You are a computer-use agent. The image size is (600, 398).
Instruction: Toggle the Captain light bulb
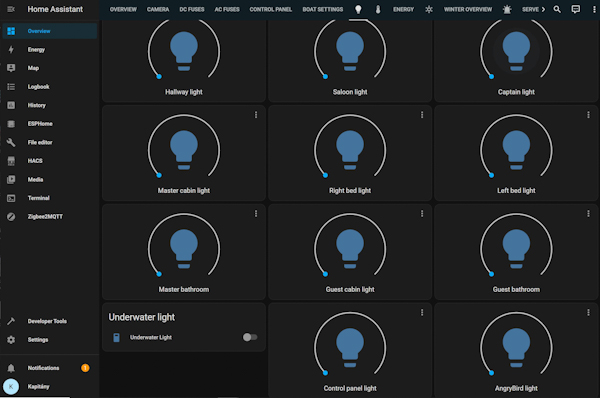[516, 51]
